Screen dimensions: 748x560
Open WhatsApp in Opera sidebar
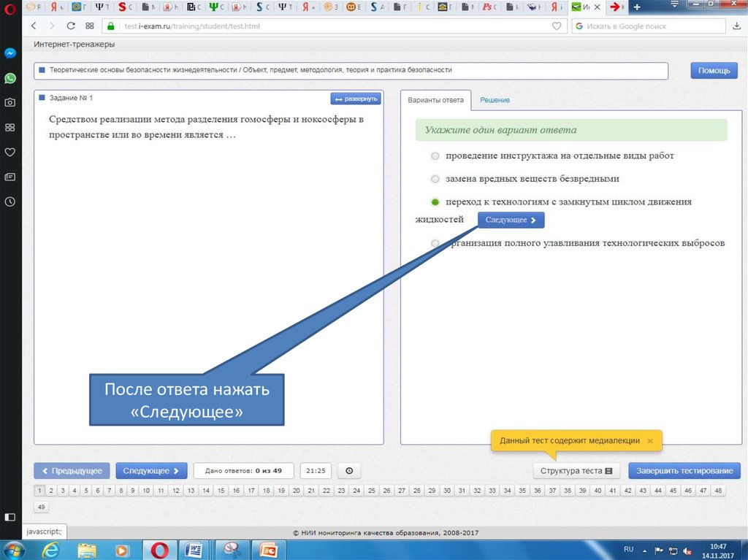tap(10, 78)
